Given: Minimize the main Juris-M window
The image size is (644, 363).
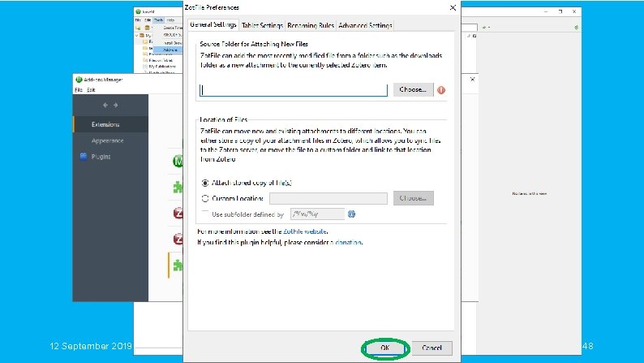Looking at the screenshot, I should pyautogui.click(x=546, y=11).
